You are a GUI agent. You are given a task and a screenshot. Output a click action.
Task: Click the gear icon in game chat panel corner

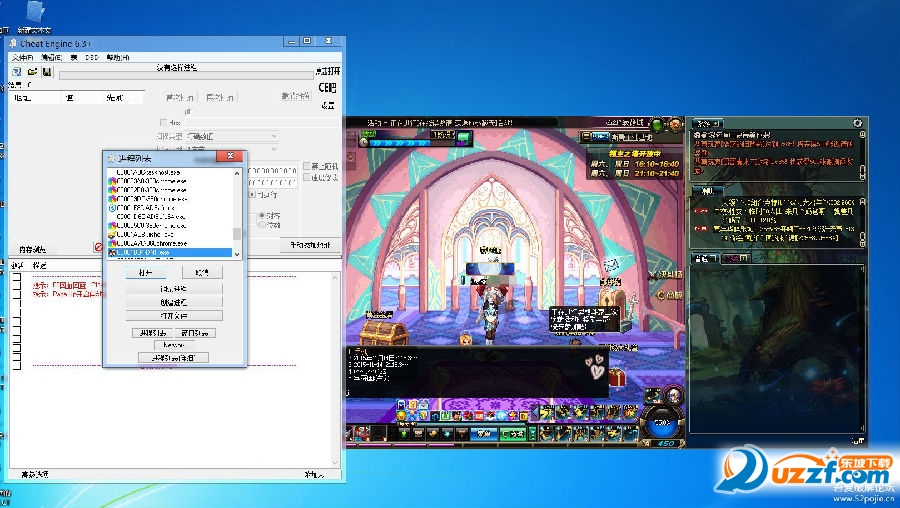click(858, 123)
